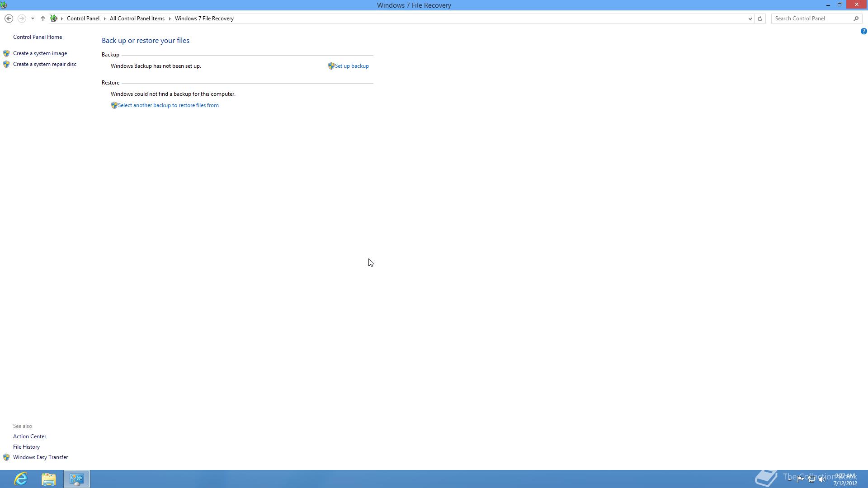Expand the root breadcrumb chevron
Screen dimensions: 868x488
[62, 19]
